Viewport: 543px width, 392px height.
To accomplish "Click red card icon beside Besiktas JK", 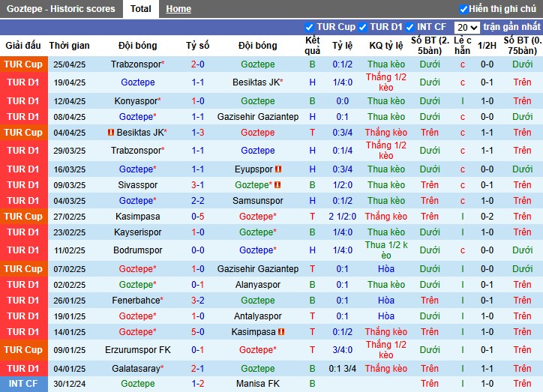I will pos(111,133).
